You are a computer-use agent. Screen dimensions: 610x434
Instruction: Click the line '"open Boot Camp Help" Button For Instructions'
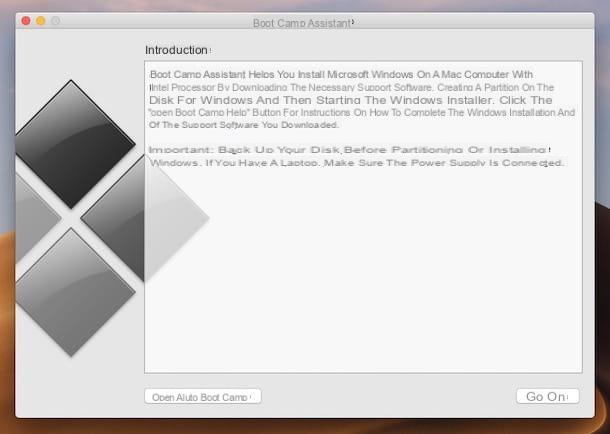(x=362, y=113)
